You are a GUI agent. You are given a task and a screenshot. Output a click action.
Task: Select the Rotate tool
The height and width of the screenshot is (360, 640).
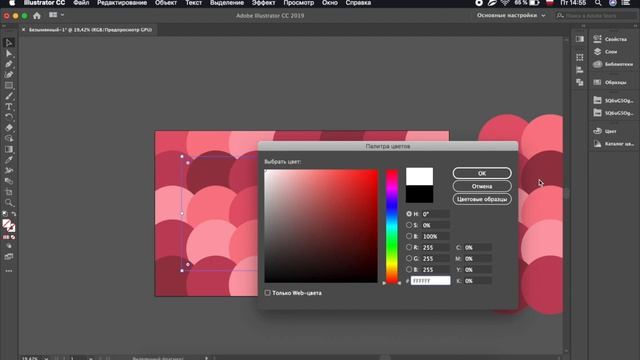[x=9, y=117]
